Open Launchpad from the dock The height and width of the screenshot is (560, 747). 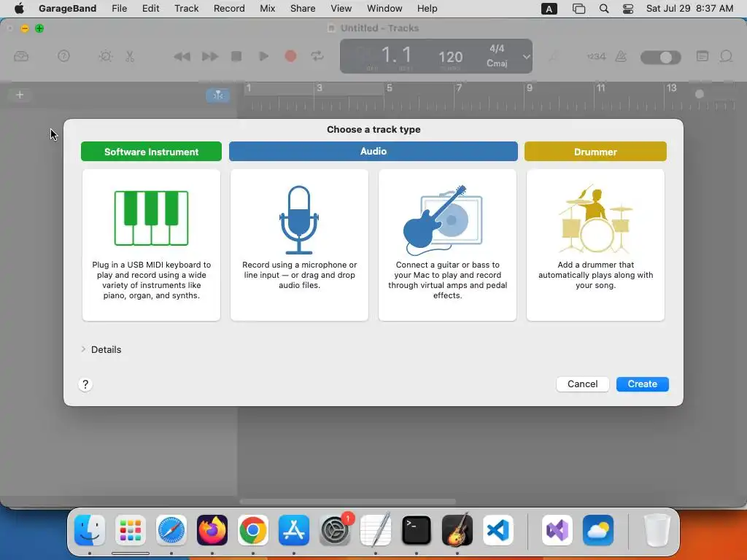(x=131, y=531)
